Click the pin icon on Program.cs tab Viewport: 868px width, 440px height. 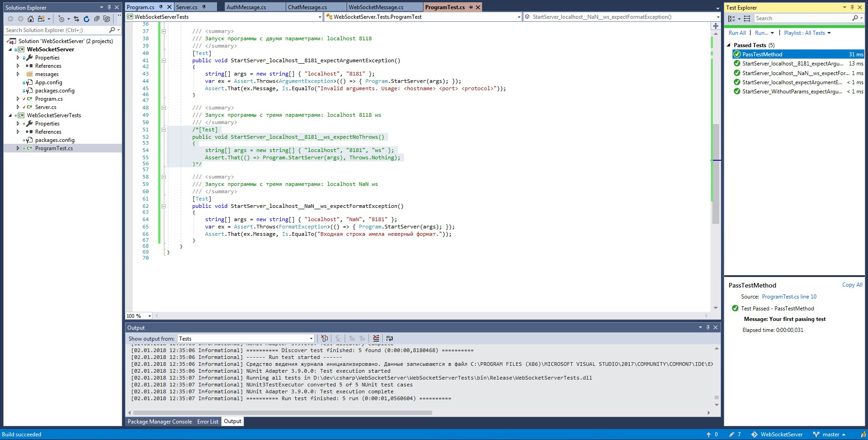tap(161, 7)
